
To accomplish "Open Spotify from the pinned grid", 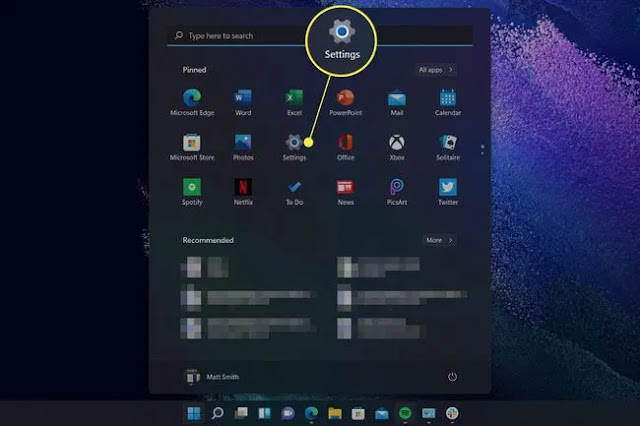I will 192,192.
